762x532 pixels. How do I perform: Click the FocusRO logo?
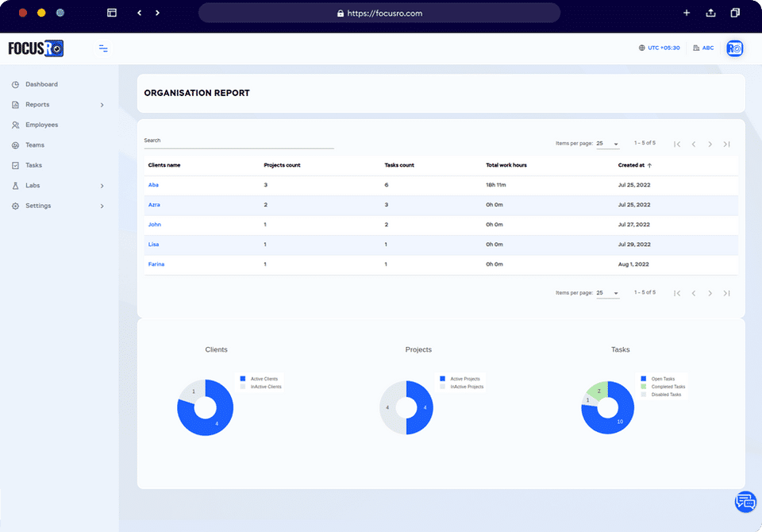click(36, 48)
